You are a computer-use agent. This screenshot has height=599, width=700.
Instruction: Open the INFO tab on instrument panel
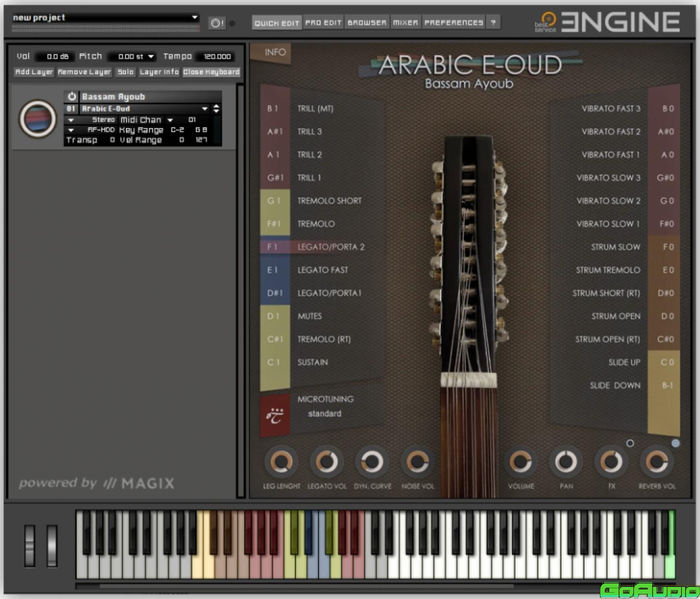(275, 52)
